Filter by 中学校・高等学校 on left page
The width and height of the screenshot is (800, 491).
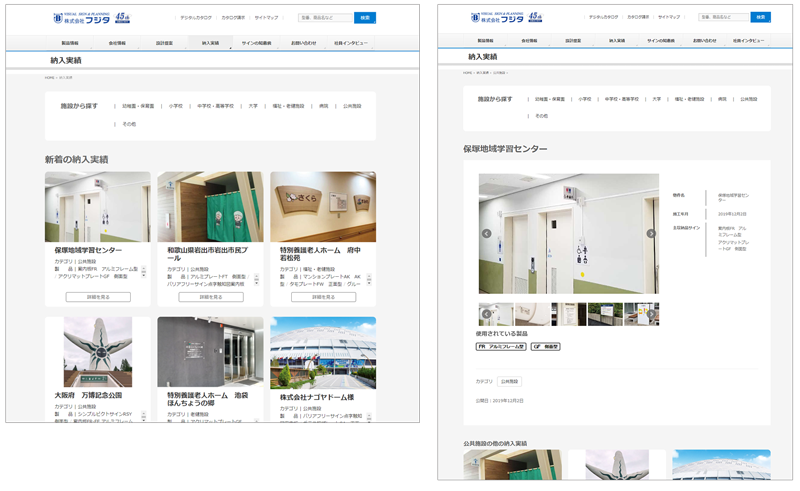215,106
